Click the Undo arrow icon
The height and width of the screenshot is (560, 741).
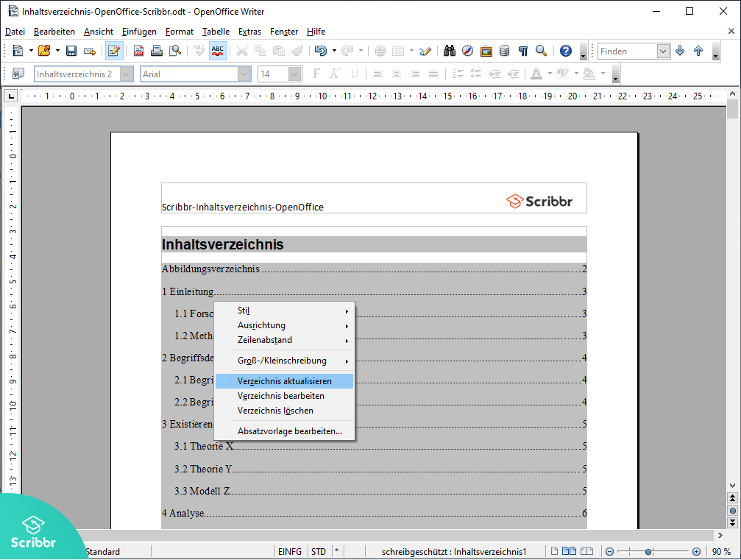[320, 51]
